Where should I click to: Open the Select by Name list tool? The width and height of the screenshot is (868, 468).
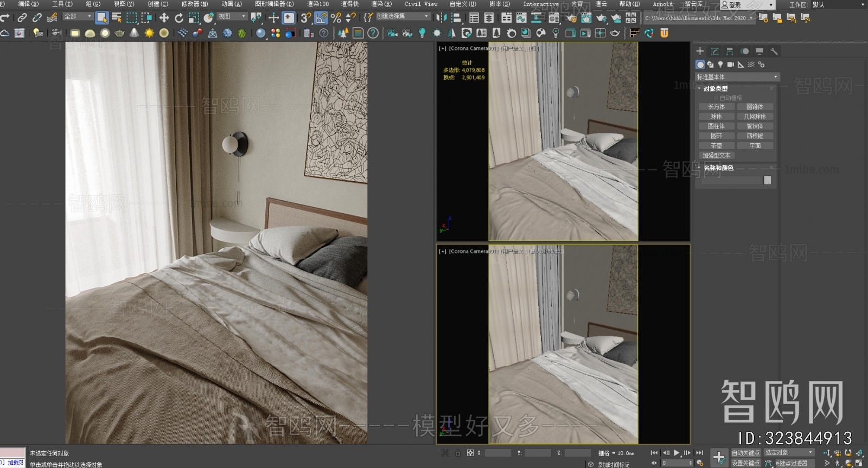[x=117, y=18]
